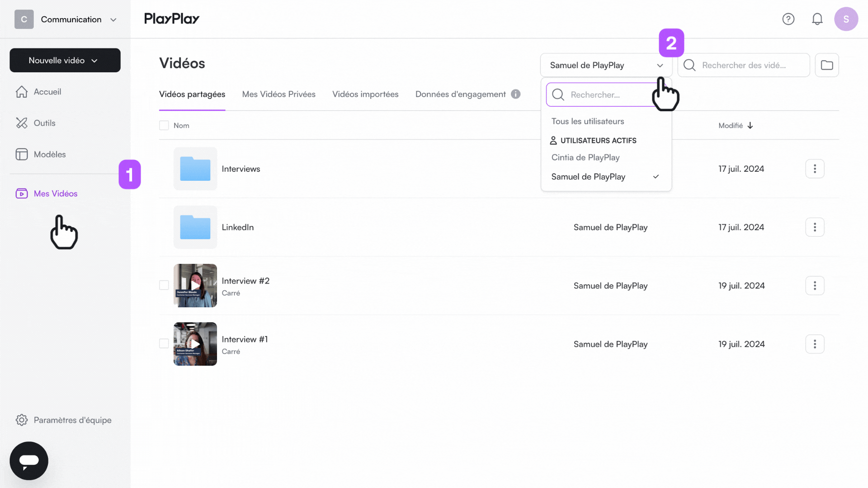Click the PlayPlay logo
868x488 pixels.
(x=172, y=19)
